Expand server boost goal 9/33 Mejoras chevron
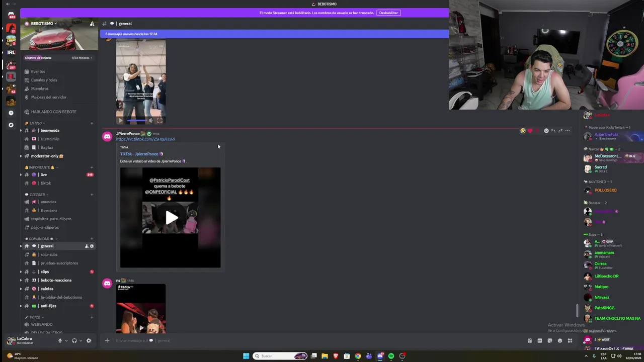Screen dimensions: 644x362 tap(91, 58)
